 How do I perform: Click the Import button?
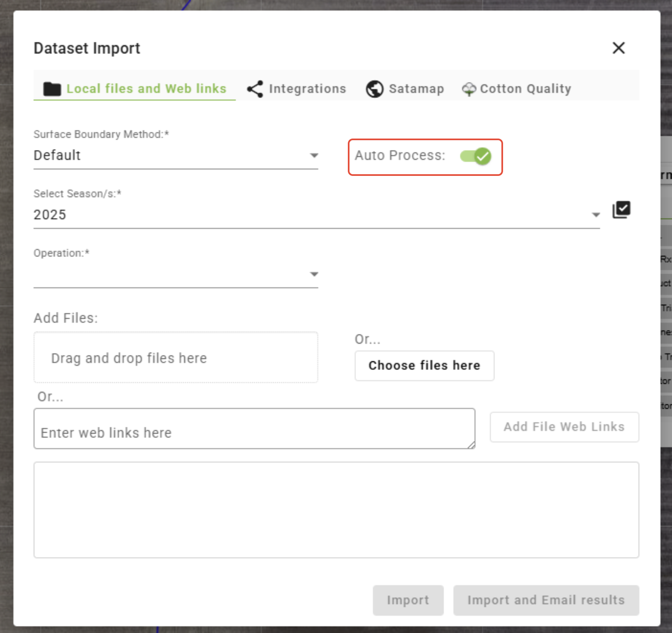408,600
